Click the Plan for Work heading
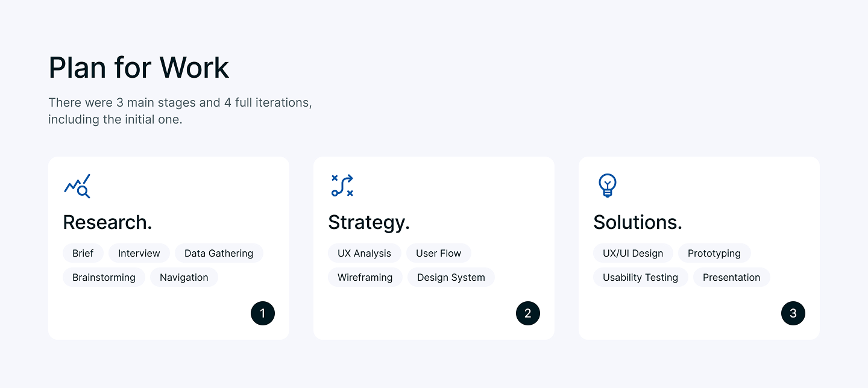 tap(139, 67)
